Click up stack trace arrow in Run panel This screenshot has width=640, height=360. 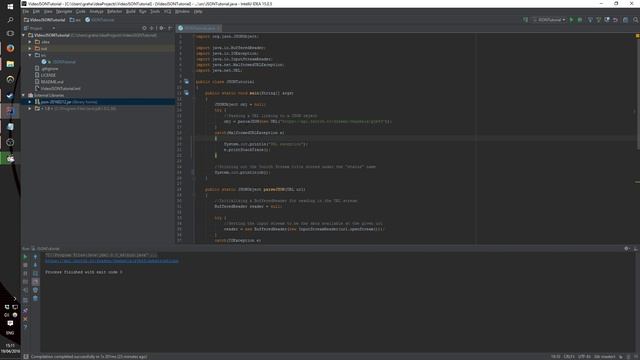tap(36, 257)
